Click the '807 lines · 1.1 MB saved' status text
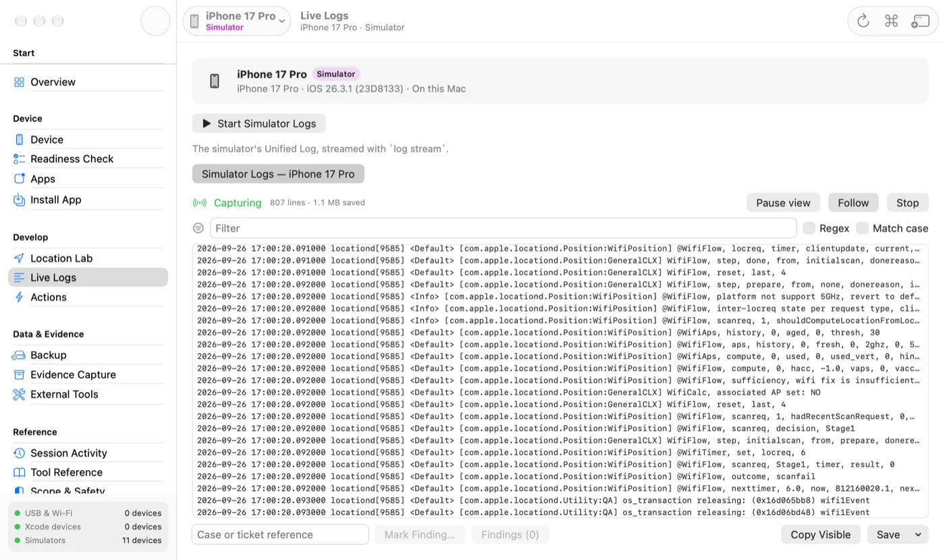This screenshot has height=560, width=945. point(317,202)
